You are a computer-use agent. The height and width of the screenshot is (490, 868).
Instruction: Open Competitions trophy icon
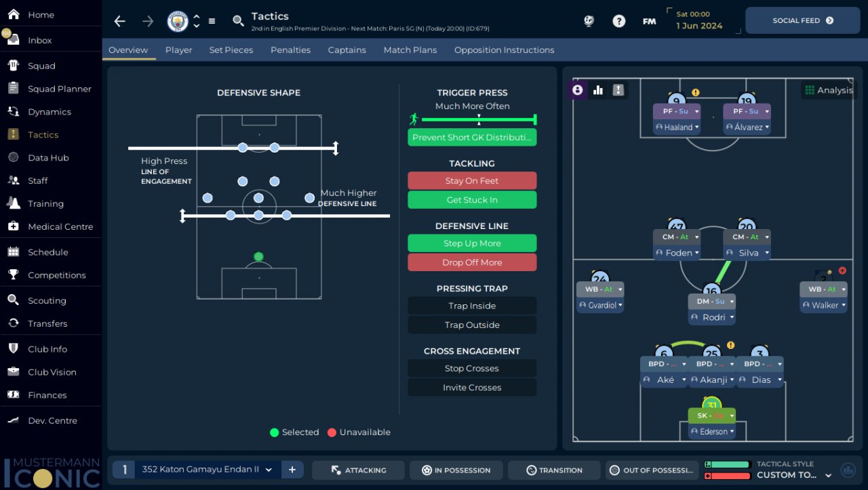click(14, 275)
